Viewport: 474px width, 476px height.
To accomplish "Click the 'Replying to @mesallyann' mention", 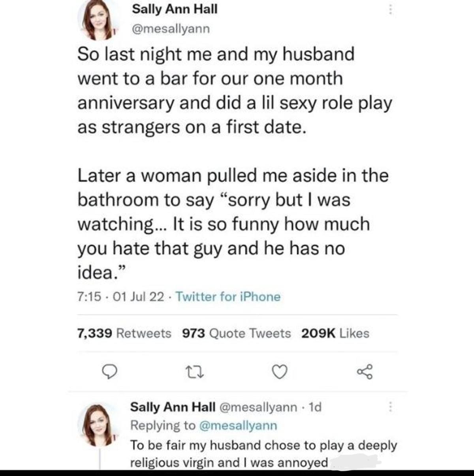I will coord(239,425).
